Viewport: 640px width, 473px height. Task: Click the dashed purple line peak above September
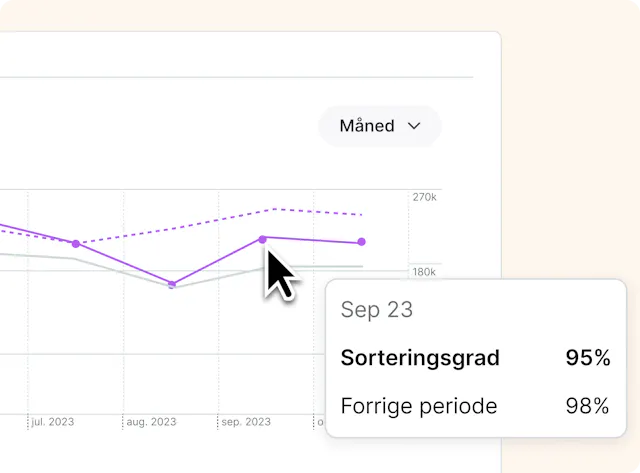272,210
